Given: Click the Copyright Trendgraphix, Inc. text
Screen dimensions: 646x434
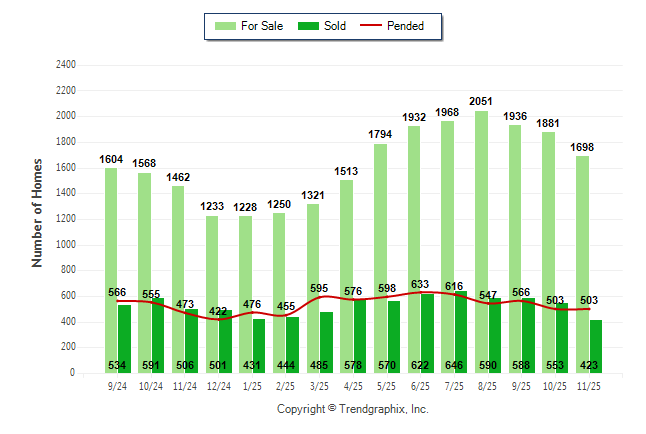Looking at the screenshot, I should tap(352, 410).
